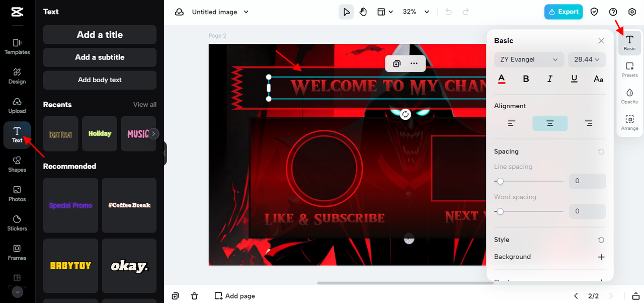Close the Basic panel

601,41
